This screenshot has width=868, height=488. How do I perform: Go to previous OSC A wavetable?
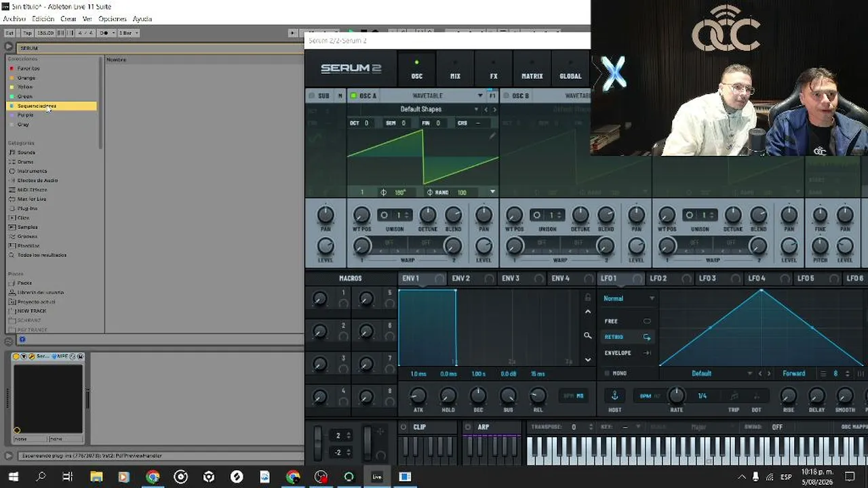coord(486,110)
